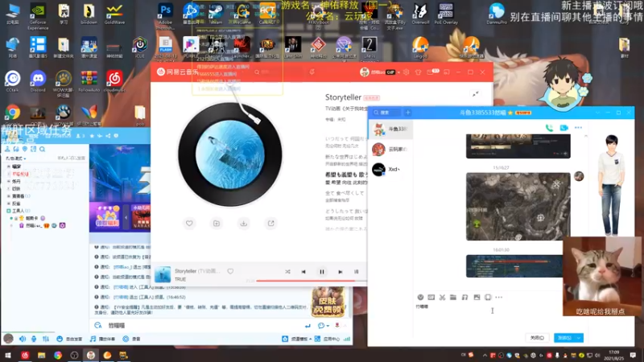Pause the playing song
644x362 pixels.
click(x=321, y=272)
